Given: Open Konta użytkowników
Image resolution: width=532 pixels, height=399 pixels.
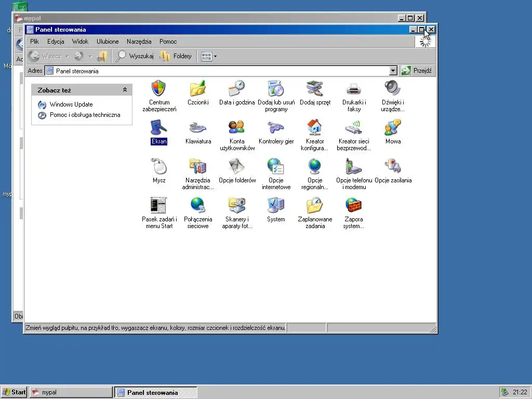Looking at the screenshot, I should 237,128.
